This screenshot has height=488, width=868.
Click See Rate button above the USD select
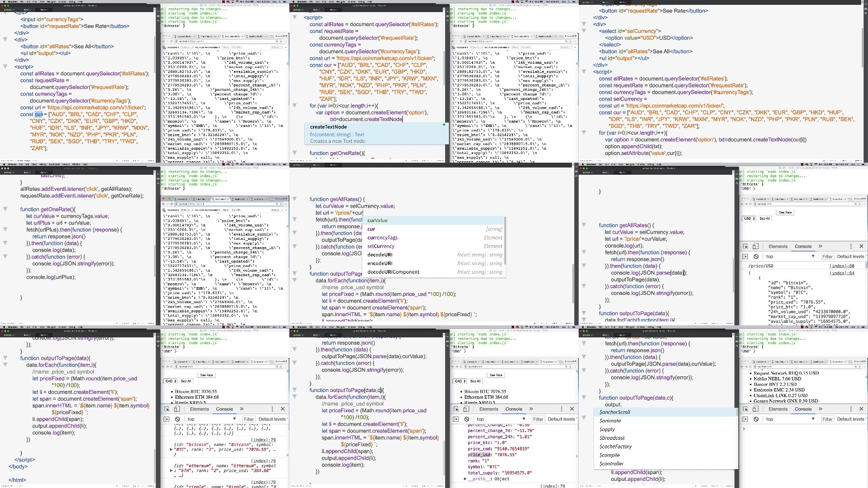click(x=785, y=212)
